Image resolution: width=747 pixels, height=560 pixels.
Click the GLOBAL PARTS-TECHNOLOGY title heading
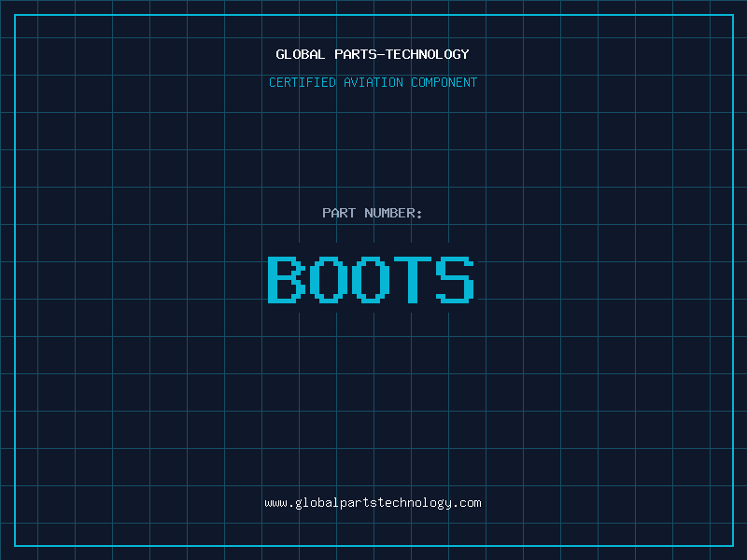pyautogui.click(x=373, y=54)
